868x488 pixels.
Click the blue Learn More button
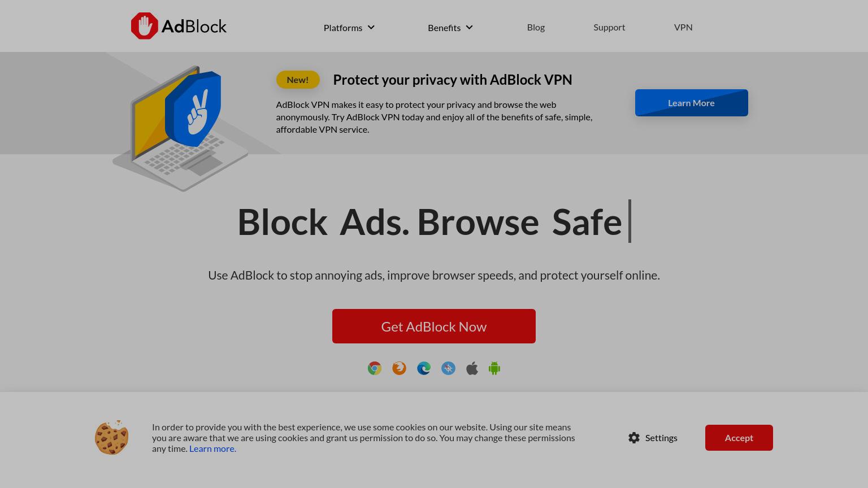tap(692, 103)
